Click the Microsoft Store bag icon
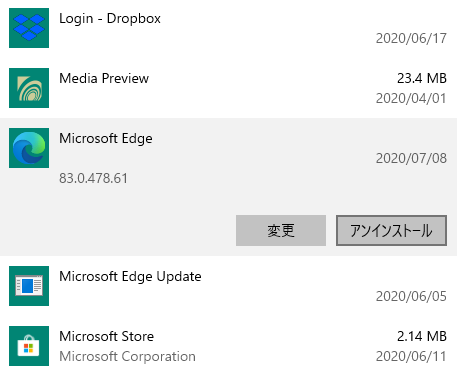 click(x=29, y=346)
